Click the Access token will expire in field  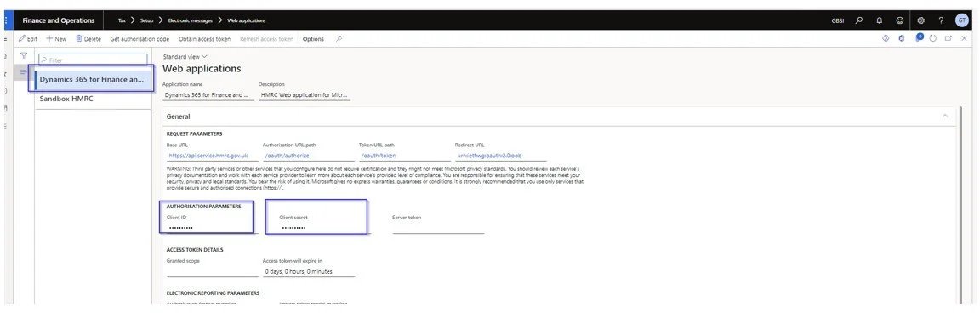pos(309,271)
